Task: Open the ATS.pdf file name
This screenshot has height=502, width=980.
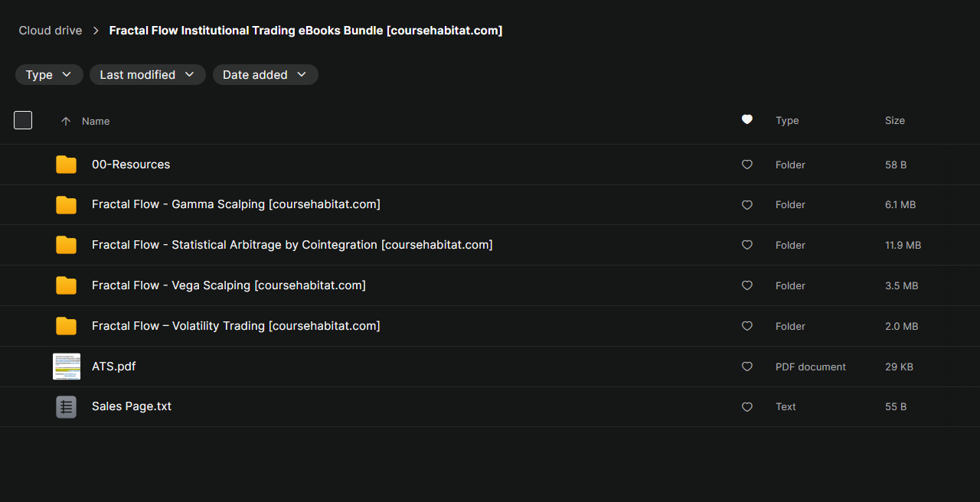Action: pyautogui.click(x=113, y=367)
